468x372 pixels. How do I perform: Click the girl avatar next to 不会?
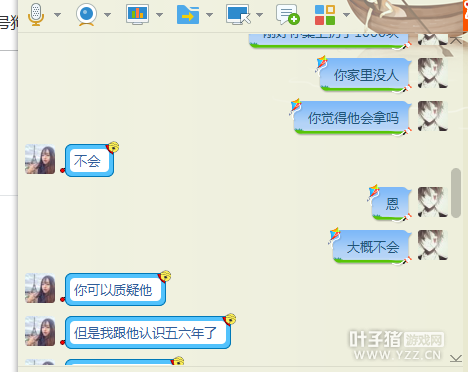(40, 159)
